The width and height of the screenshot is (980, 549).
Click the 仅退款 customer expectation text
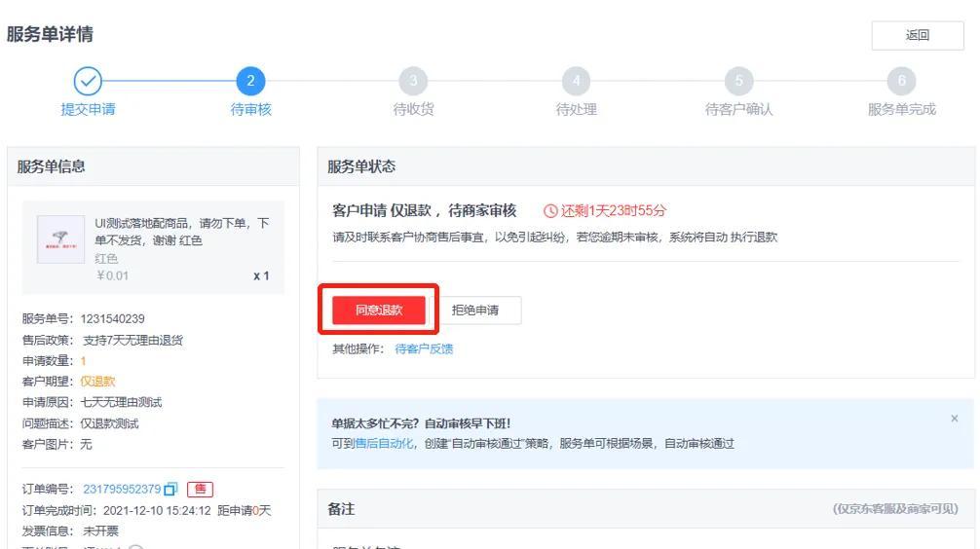(x=97, y=381)
